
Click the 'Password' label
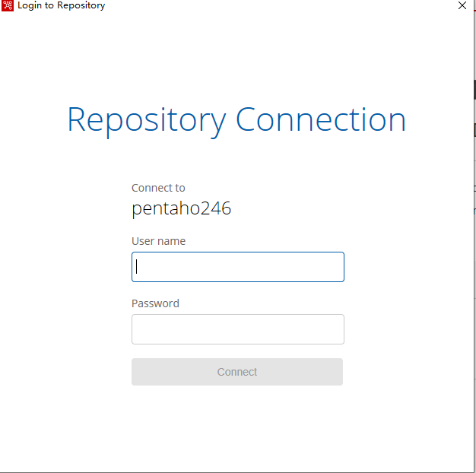coord(155,303)
